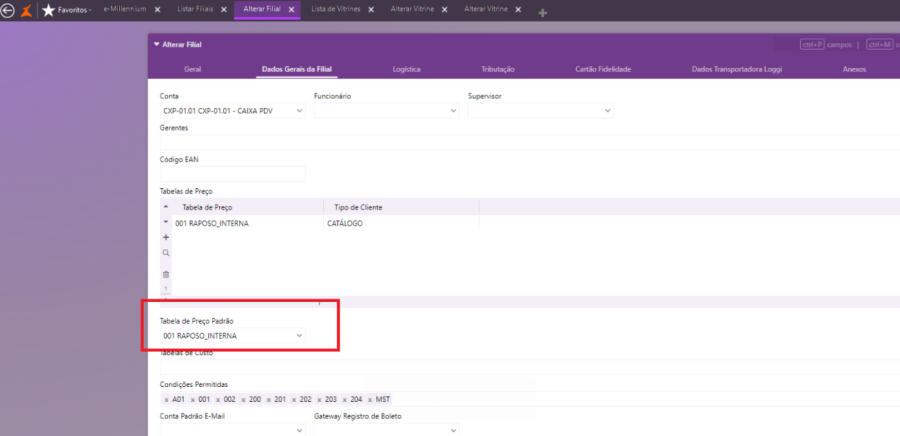Remove the 002 condition tag
This screenshot has width=900, height=436.
[x=218, y=400]
